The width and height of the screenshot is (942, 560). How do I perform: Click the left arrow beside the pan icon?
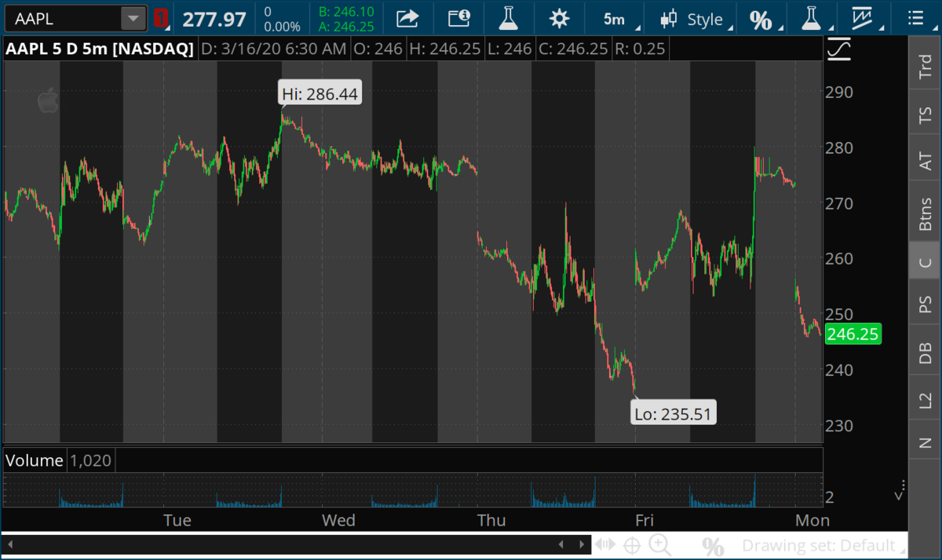tap(560, 544)
